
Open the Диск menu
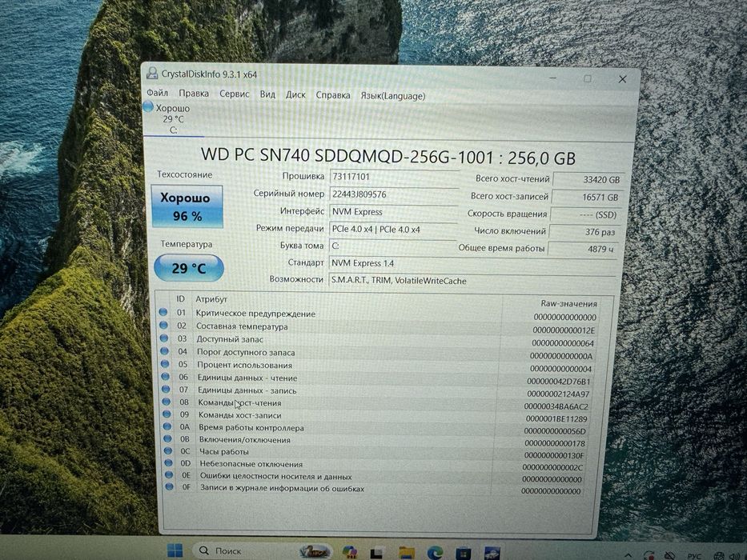[295, 94]
